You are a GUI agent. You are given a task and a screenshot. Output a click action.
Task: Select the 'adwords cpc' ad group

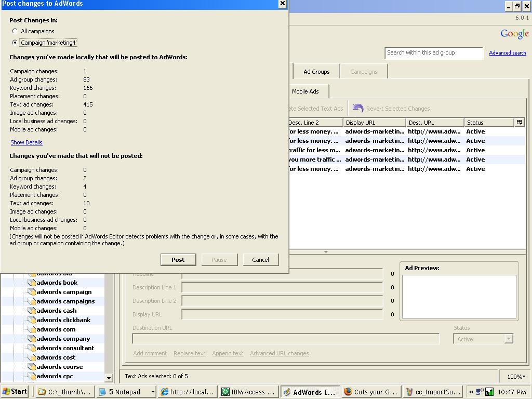click(x=55, y=376)
